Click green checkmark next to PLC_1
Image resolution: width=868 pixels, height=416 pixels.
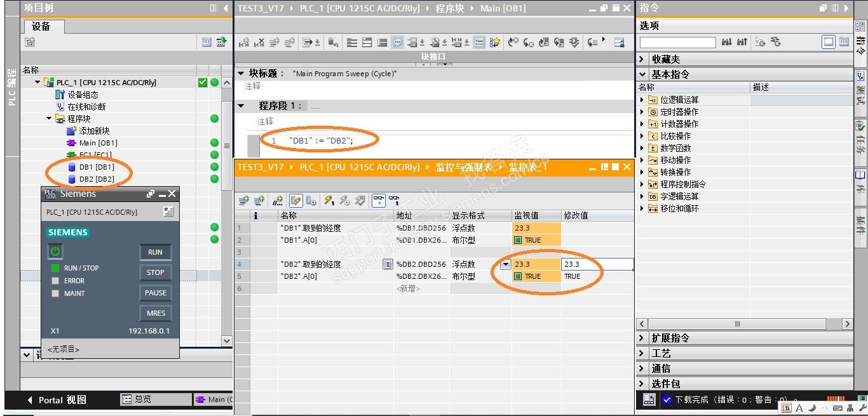[x=203, y=83]
